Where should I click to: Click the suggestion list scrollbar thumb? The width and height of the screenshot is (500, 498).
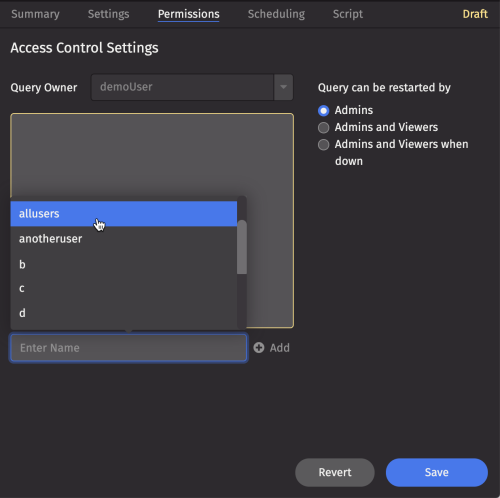pos(242,247)
